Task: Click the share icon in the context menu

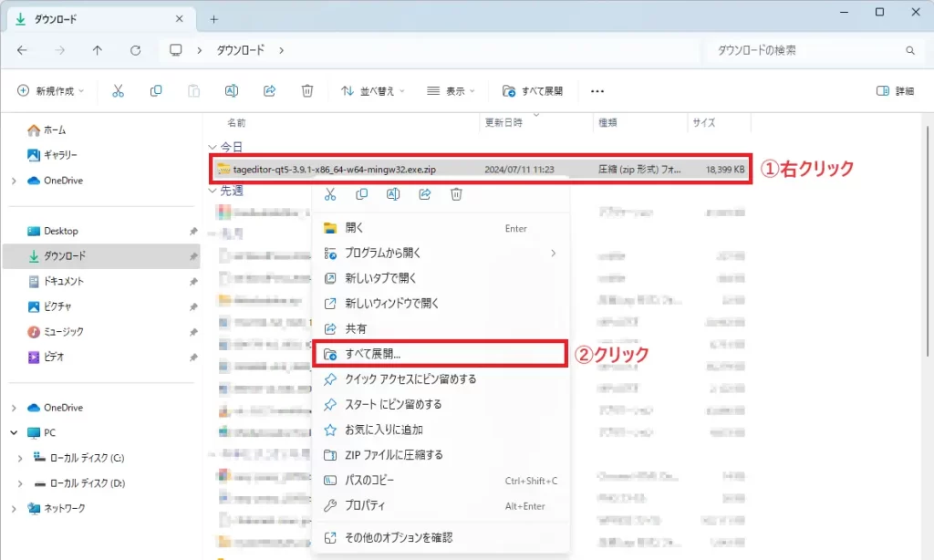Action: point(425,194)
